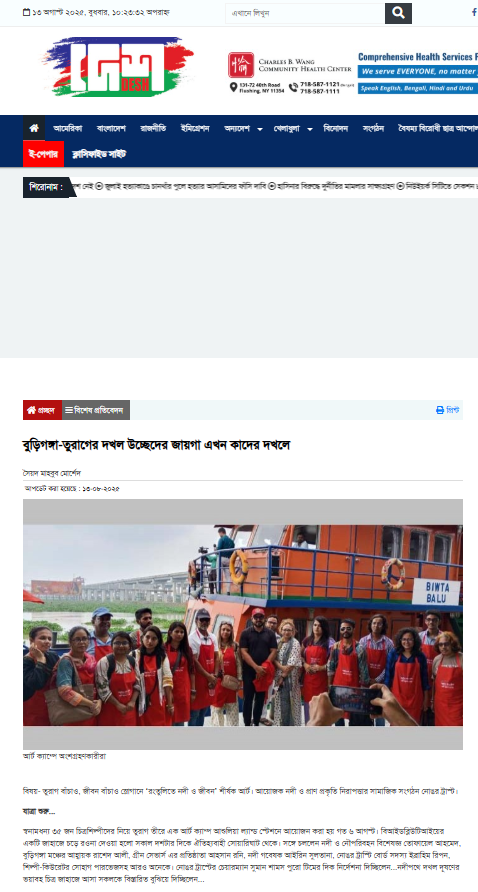Click the calendar icon beside the date
The height and width of the screenshot is (892, 478).
click(x=26, y=13)
